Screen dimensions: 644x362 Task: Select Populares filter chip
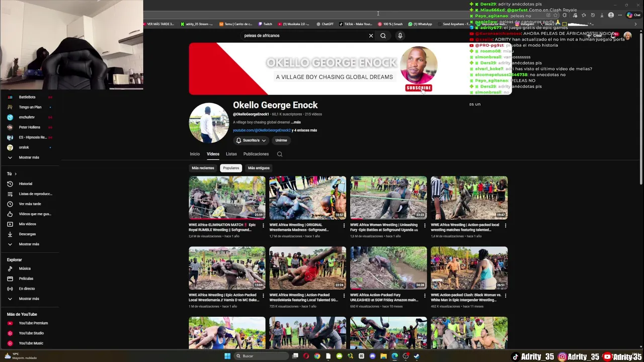[x=231, y=168]
